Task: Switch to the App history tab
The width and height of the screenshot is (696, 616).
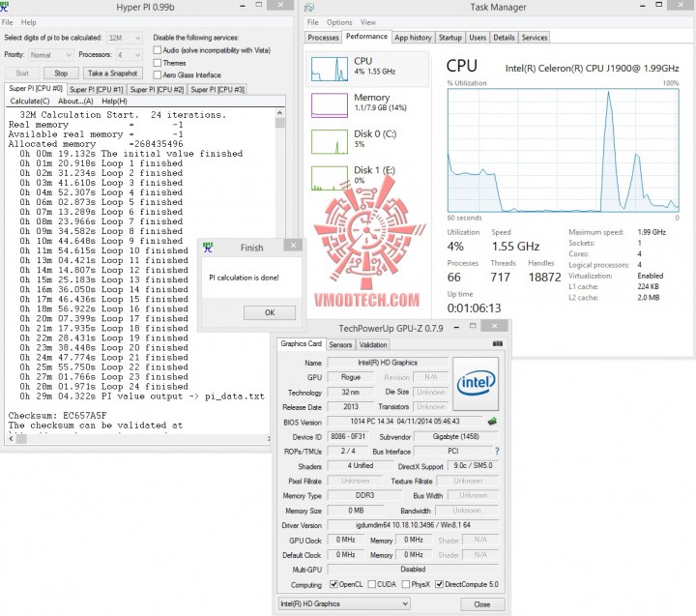Action: [413, 38]
